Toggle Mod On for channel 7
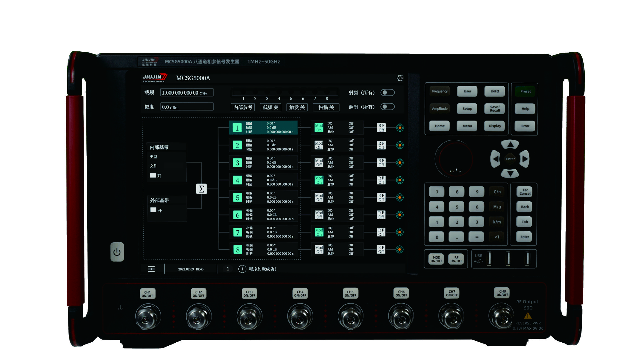The image size is (644, 362). pos(319,232)
